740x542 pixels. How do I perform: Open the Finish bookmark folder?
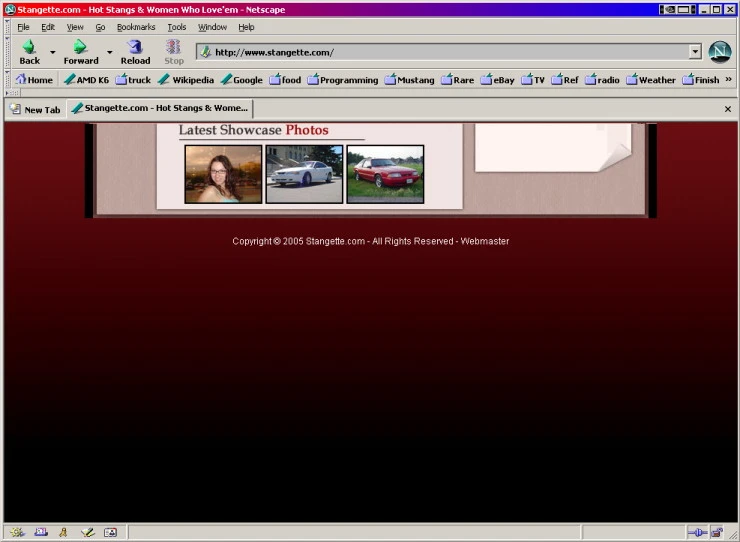[x=701, y=80]
